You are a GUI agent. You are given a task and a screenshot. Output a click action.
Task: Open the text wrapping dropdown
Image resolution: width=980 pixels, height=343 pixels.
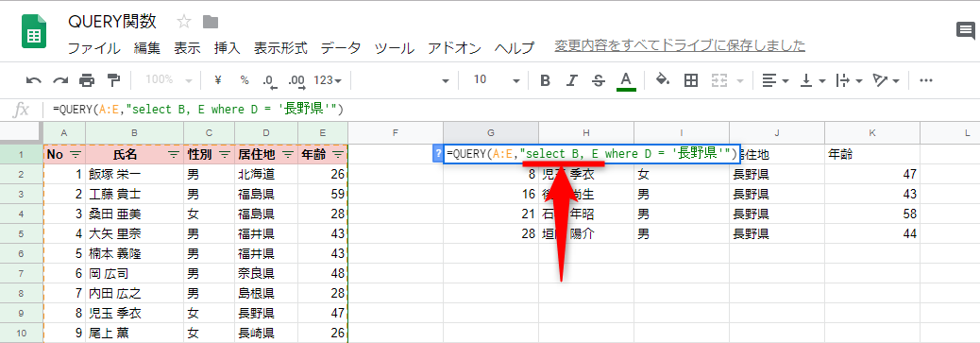[x=850, y=80]
